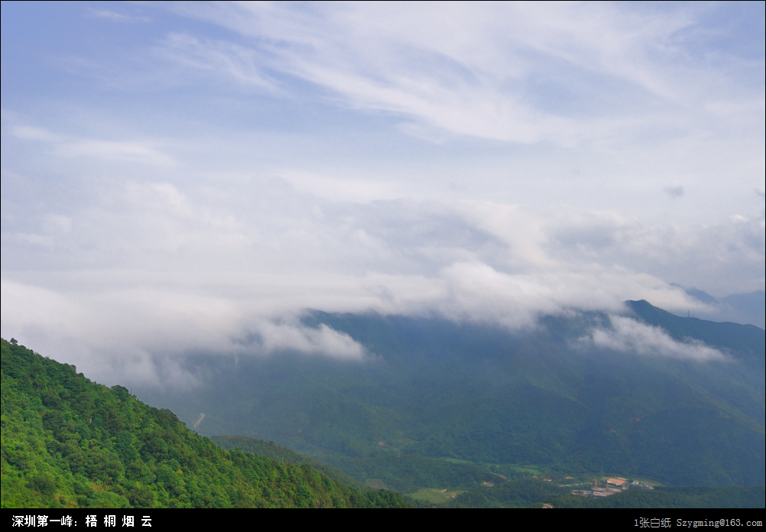Click the Szygming@163.com email watermark

pyautogui.click(x=719, y=523)
